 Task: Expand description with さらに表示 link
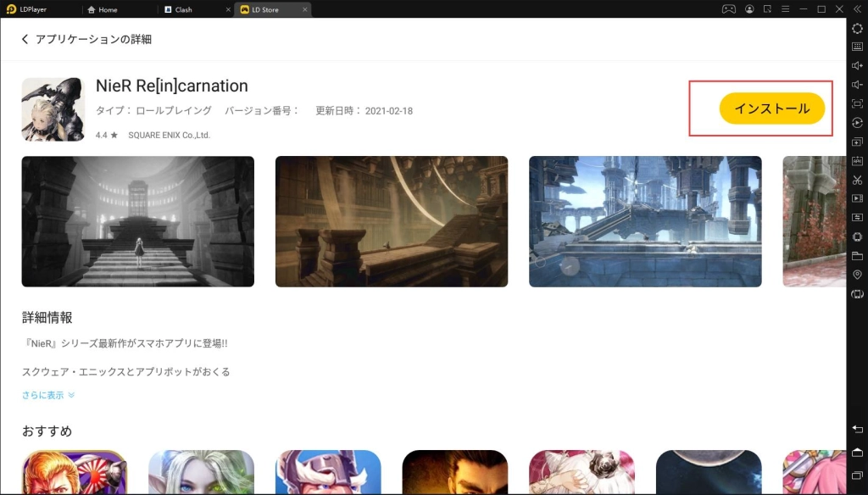(x=48, y=395)
